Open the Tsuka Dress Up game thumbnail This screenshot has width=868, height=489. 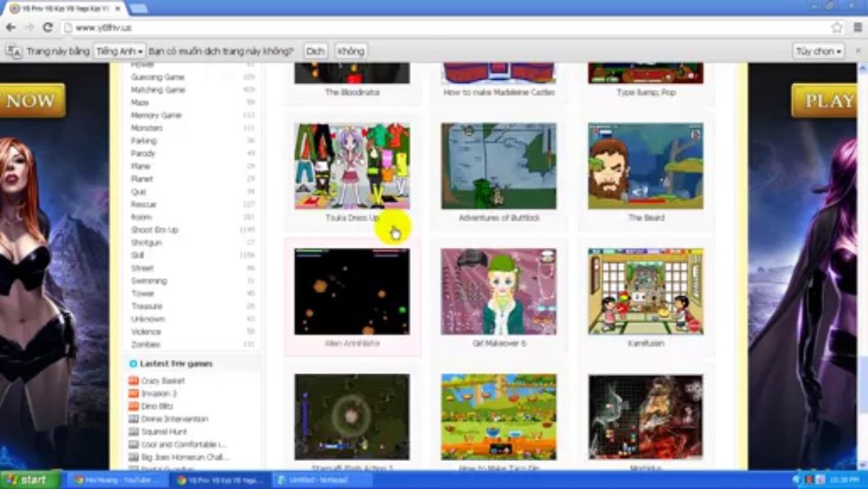pyautogui.click(x=352, y=166)
